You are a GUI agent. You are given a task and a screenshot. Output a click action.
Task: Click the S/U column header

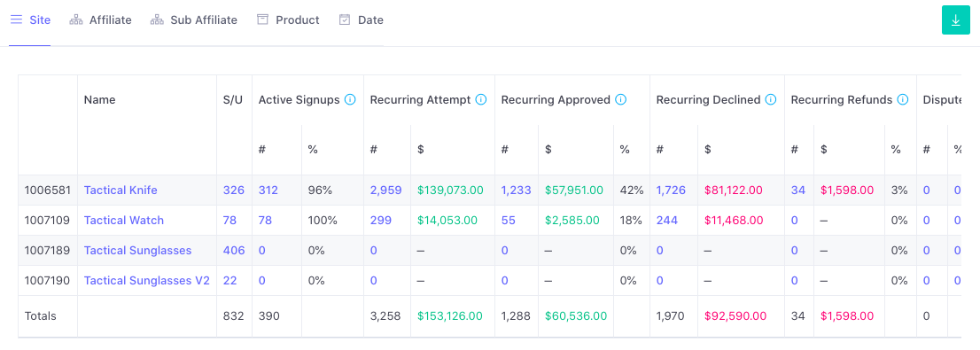[x=232, y=99]
